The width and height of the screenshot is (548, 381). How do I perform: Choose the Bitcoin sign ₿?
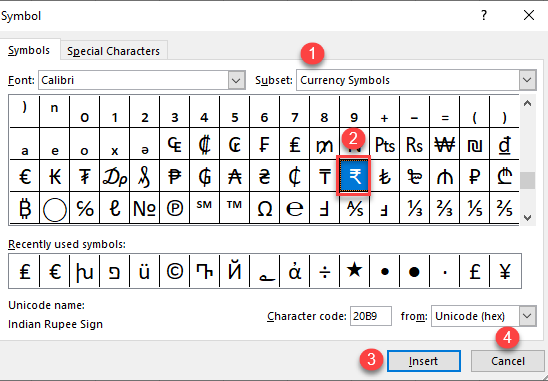pyautogui.click(x=24, y=208)
